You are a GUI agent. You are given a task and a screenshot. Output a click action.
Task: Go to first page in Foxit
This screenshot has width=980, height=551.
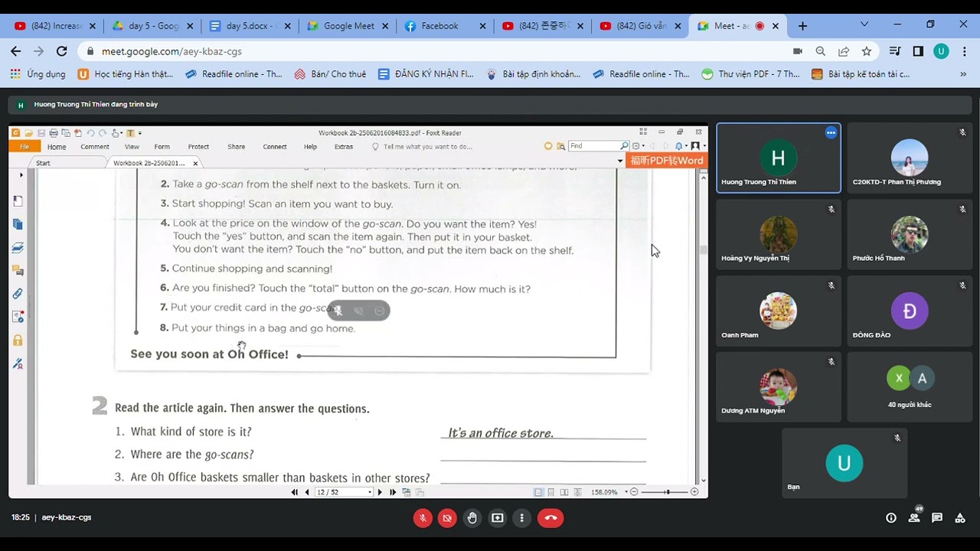[295, 492]
